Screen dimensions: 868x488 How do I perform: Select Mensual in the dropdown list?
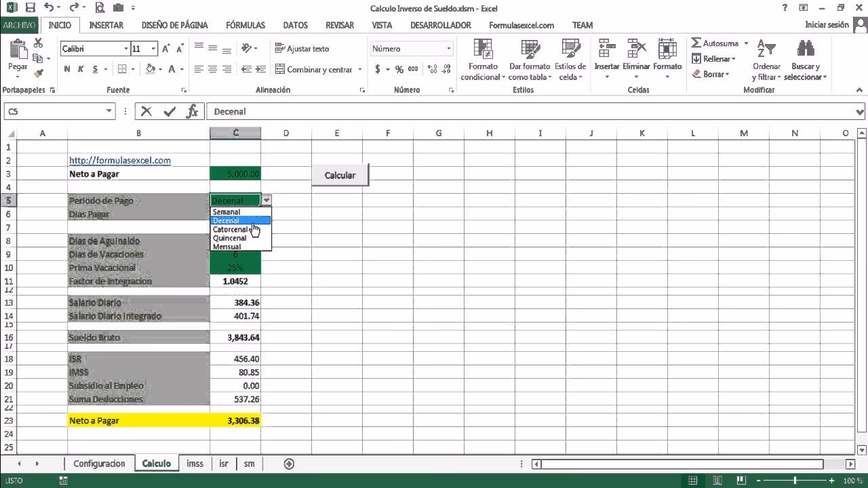241,247
